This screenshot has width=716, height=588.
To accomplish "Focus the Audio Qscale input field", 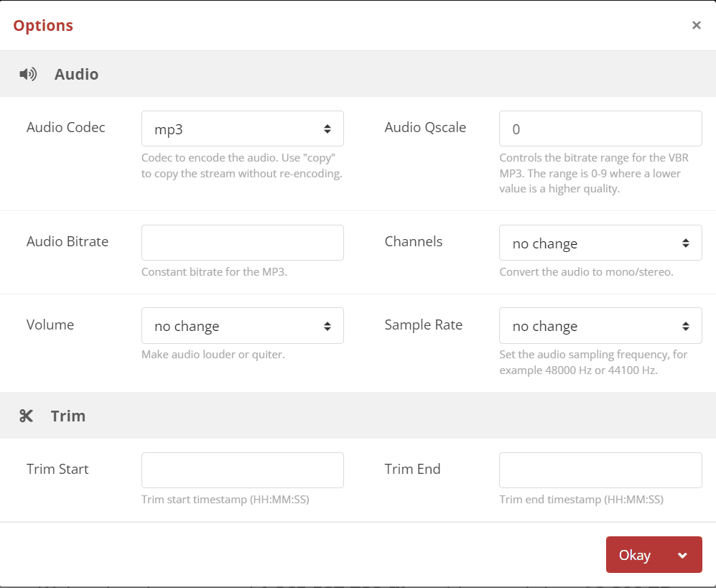I will 600,129.
